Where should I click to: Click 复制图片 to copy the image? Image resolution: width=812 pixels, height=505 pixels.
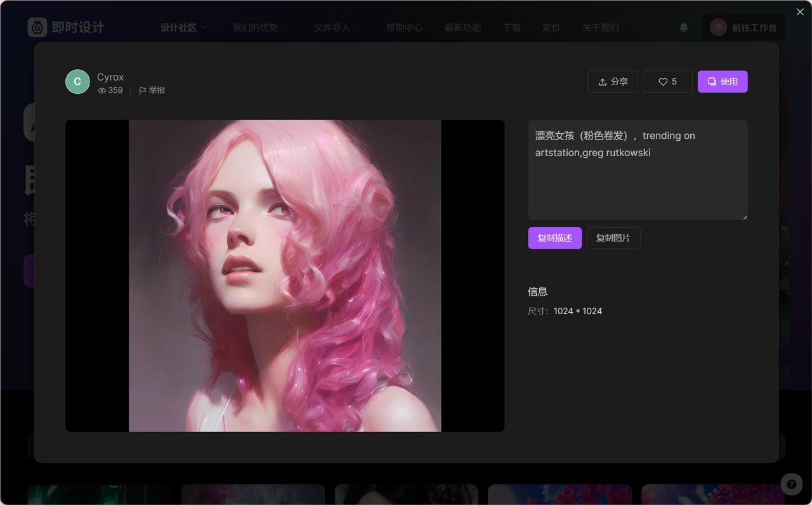click(613, 238)
